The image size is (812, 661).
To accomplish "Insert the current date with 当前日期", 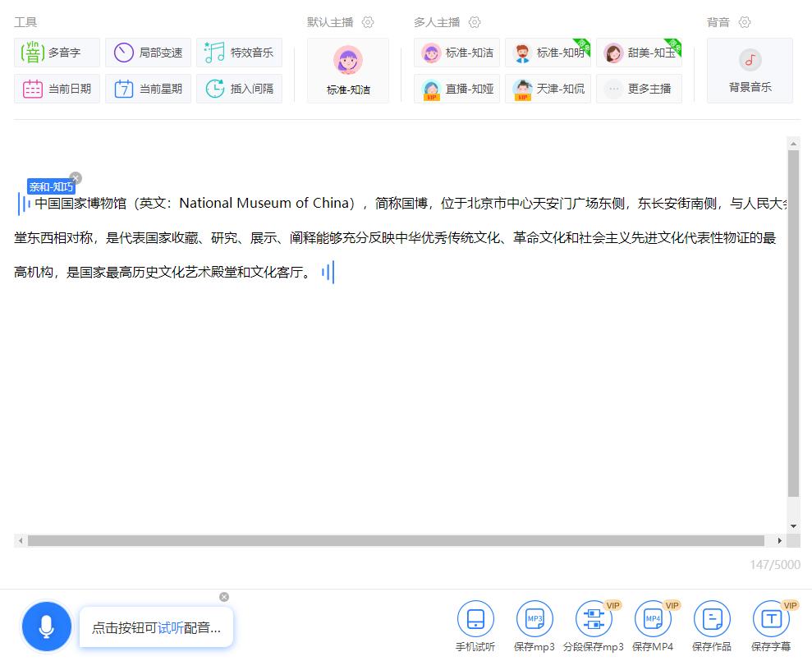I will pyautogui.click(x=57, y=88).
